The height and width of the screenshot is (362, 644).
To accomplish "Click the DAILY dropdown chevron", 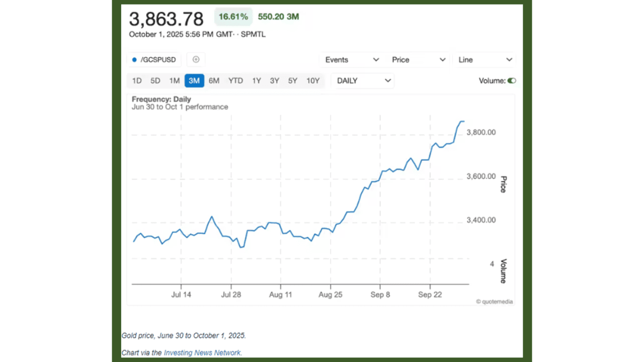I will click(x=387, y=80).
